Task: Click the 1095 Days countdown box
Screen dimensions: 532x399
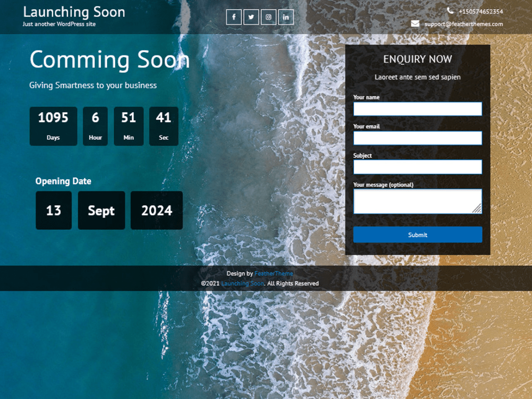Action: (53, 126)
